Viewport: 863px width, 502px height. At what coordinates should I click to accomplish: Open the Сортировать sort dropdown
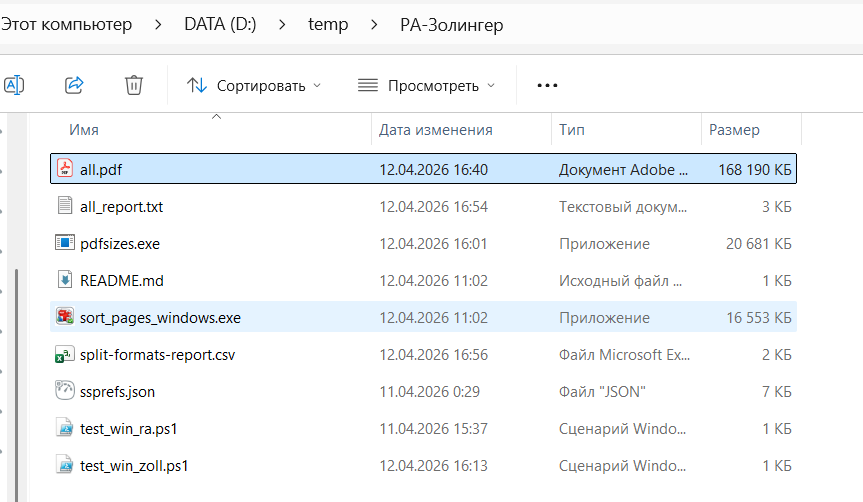[255, 85]
